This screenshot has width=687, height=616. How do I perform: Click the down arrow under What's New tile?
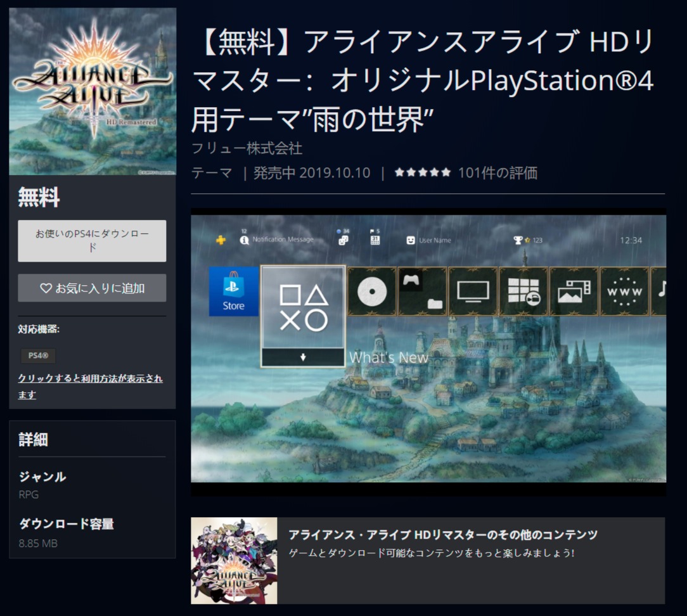[x=303, y=357]
